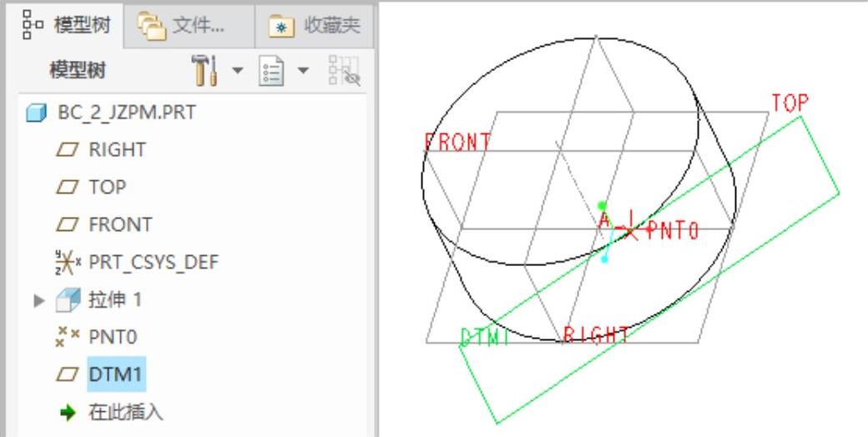Click the green dot end of axis

(603, 206)
